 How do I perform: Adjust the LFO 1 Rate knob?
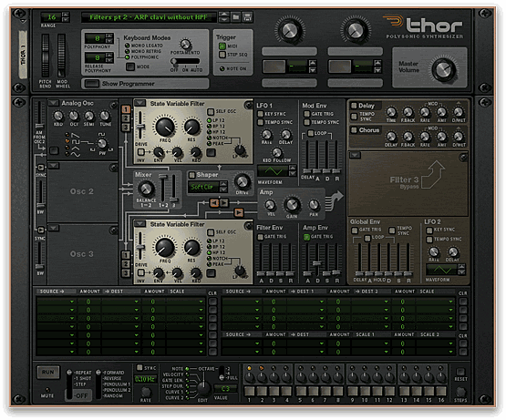click(266, 134)
